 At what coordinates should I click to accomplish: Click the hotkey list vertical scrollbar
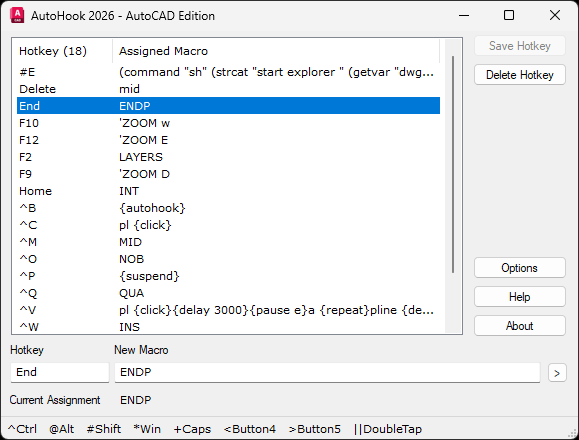point(453,164)
